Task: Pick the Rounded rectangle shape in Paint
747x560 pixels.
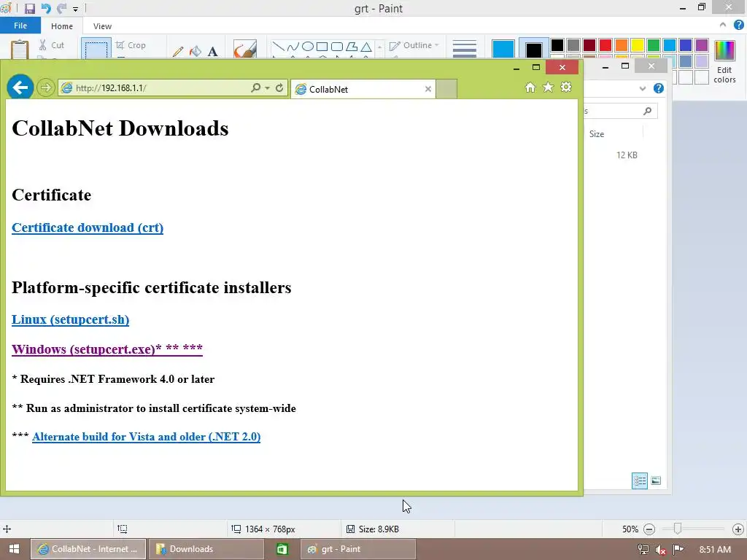Action: (x=337, y=47)
